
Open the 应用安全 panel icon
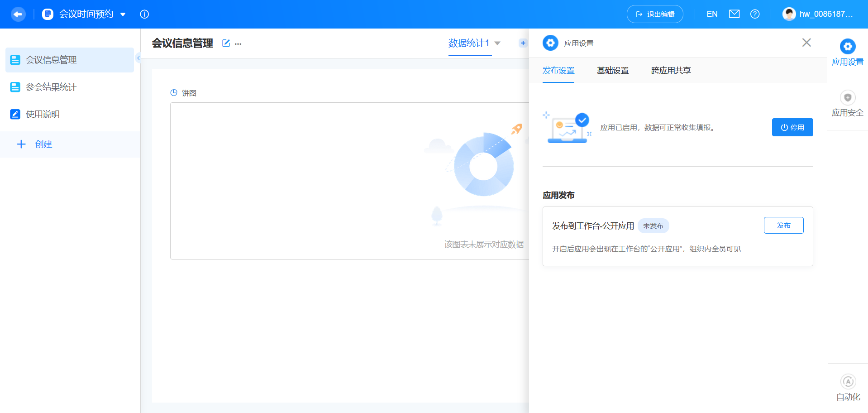click(x=847, y=97)
